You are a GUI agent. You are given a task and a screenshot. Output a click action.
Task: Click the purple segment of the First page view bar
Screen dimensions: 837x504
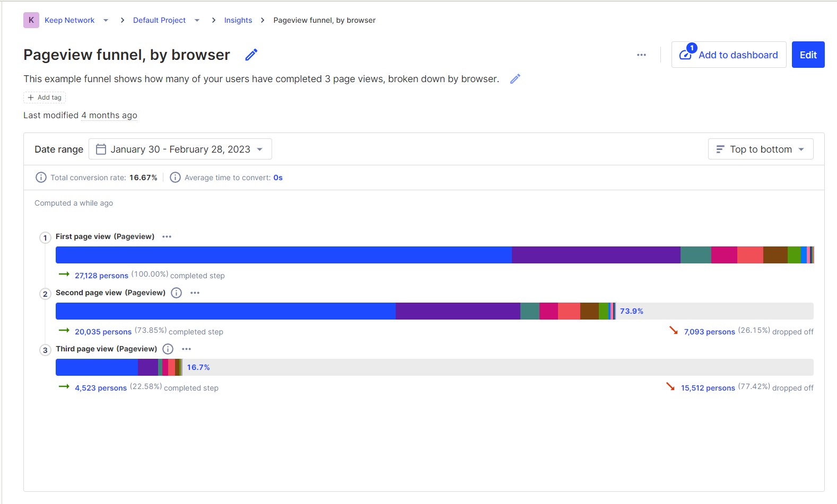(596, 254)
